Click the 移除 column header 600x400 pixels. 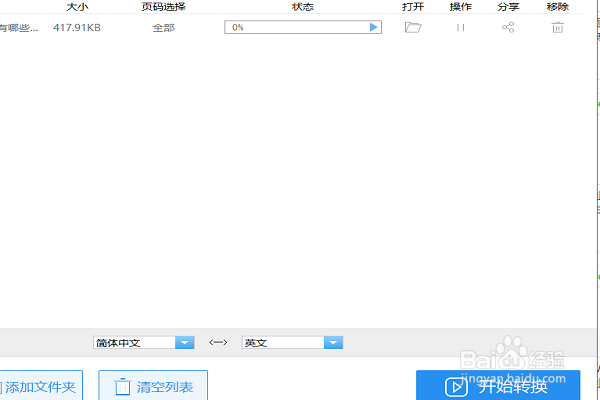tap(558, 7)
